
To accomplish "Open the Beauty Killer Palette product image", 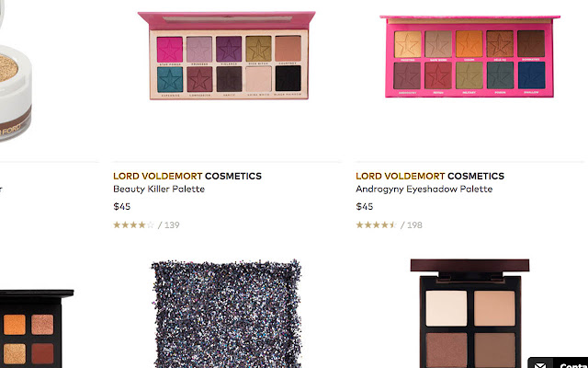I will click(x=227, y=55).
